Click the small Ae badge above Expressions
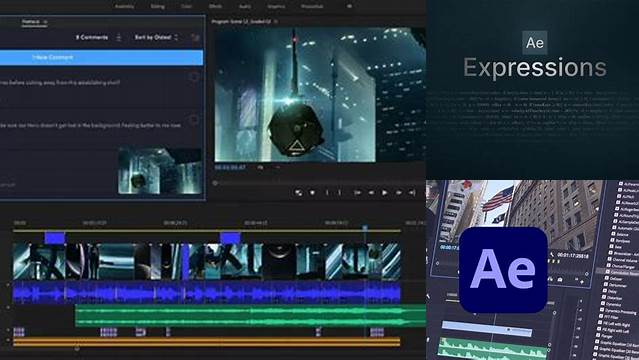 tap(535, 42)
